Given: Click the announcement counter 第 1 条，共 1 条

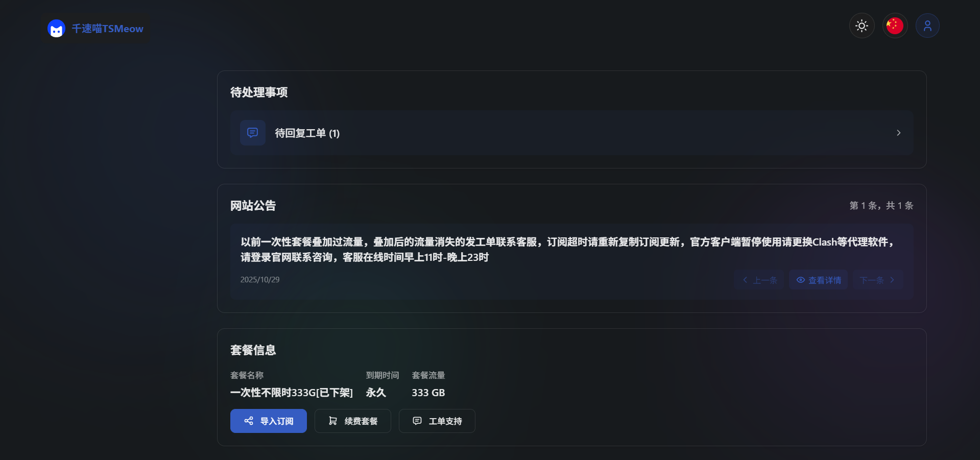Looking at the screenshot, I should [881, 206].
